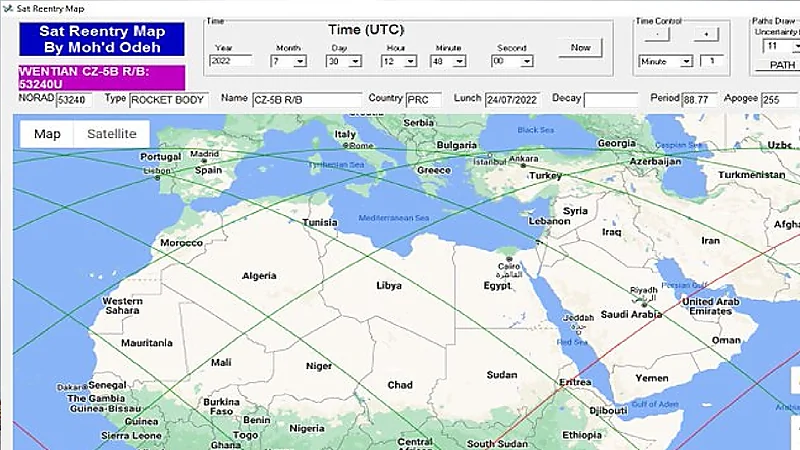Click the Year input field
This screenshot has width=800, height=450.
coord(231,61)
